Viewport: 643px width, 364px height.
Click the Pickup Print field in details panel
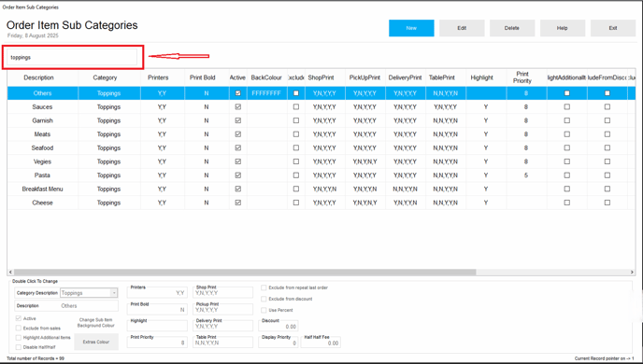[x=222, y=309]
